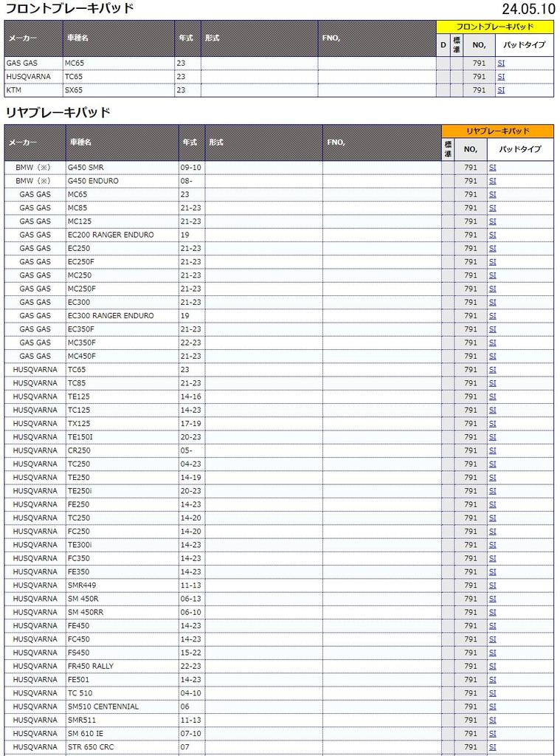
Task: Open SI link for HUSQVARNA CR250
Action: click(x=492, y=450)
